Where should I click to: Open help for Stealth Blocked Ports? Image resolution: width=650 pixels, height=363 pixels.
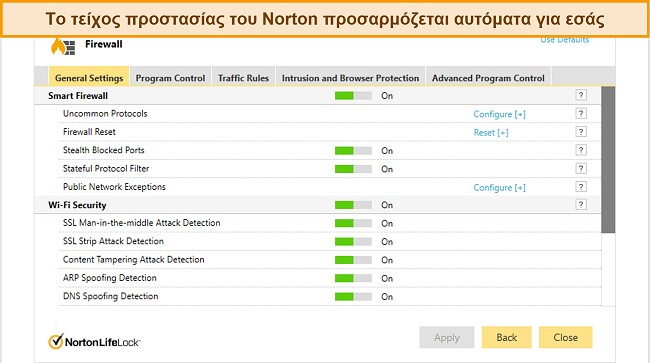coord(581,150)
